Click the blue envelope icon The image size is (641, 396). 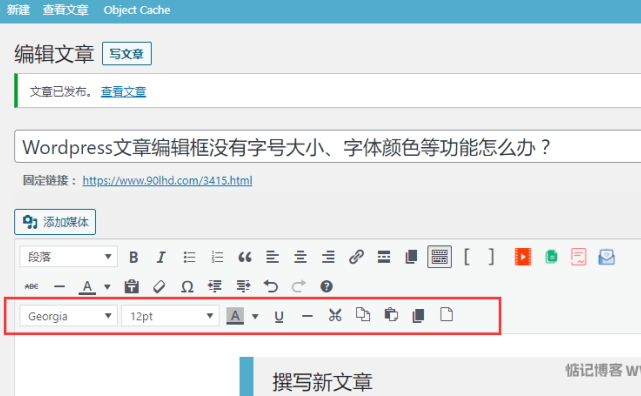click(607, 257)
